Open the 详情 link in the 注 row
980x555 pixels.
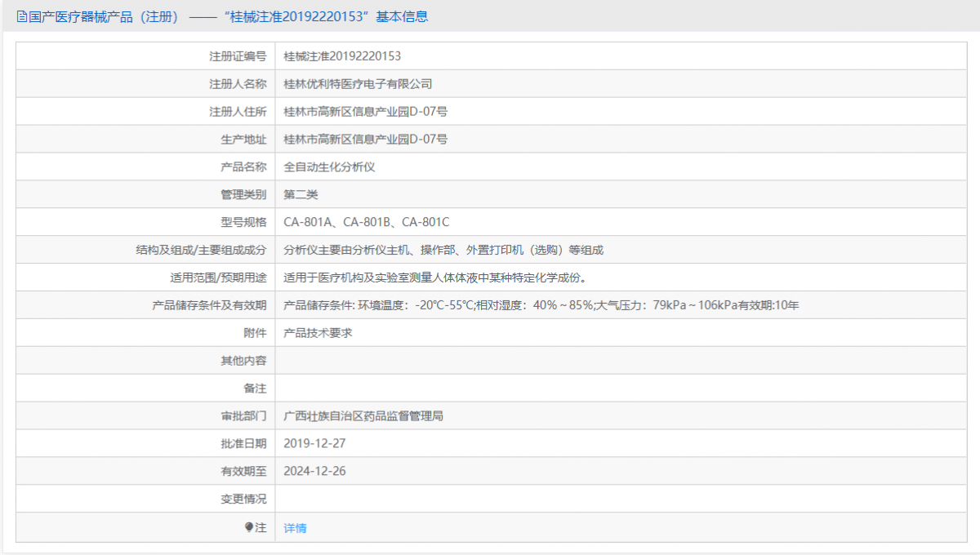coord(295,528)
